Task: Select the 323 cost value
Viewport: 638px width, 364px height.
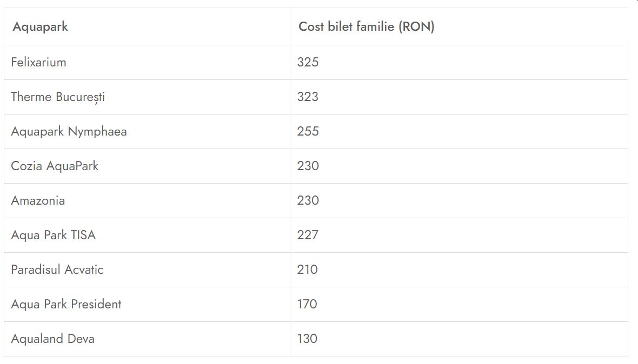Action: point(308,97)
